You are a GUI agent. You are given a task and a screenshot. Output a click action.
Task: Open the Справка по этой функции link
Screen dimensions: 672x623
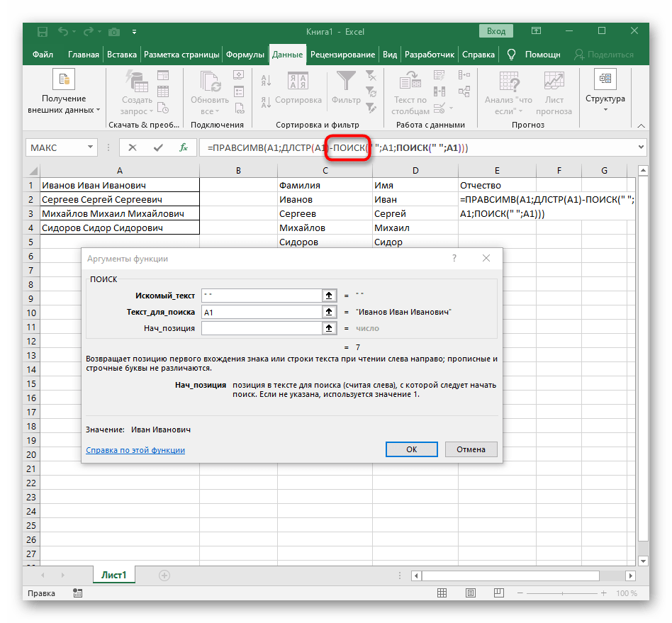coord(135,450)
